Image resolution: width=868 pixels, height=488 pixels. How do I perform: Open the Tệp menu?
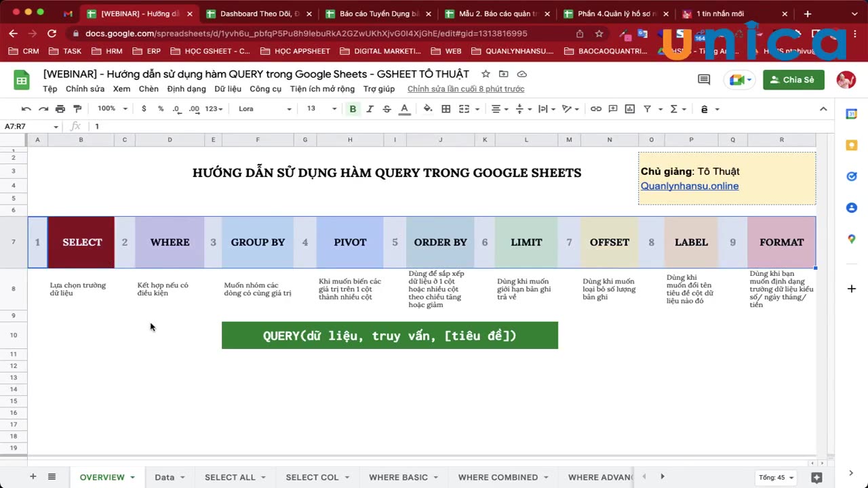tap(50, 89)
